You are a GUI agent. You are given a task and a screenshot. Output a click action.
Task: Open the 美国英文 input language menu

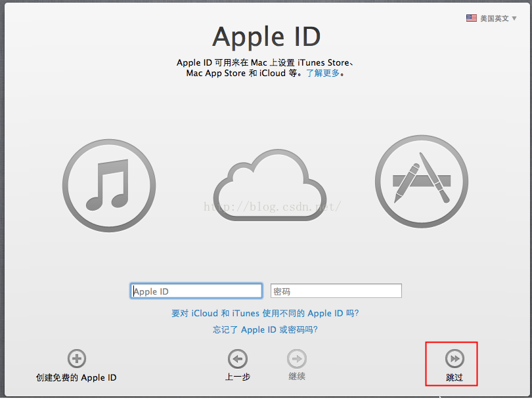coord(494,18)
